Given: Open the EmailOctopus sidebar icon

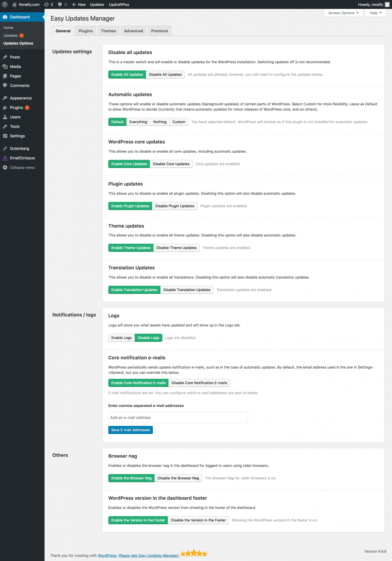Looking at the screenshot, I should [x=5, y=158].
